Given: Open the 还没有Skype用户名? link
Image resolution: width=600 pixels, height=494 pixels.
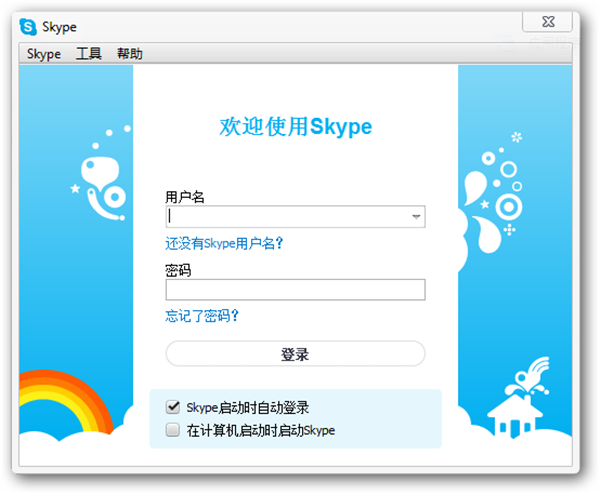Looking at the screenshot, I should 224,243.
